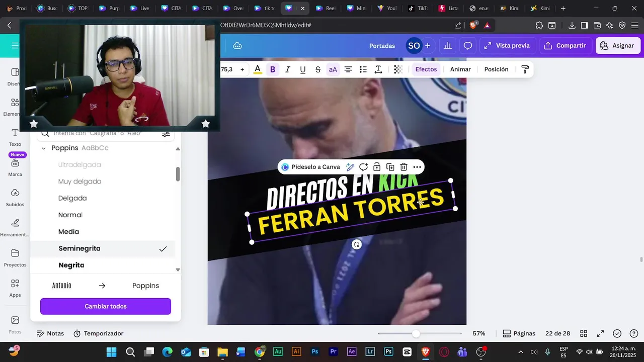Screen dimensions: 644x362
Task: Open the Páginas view
Action: [519, 333]
